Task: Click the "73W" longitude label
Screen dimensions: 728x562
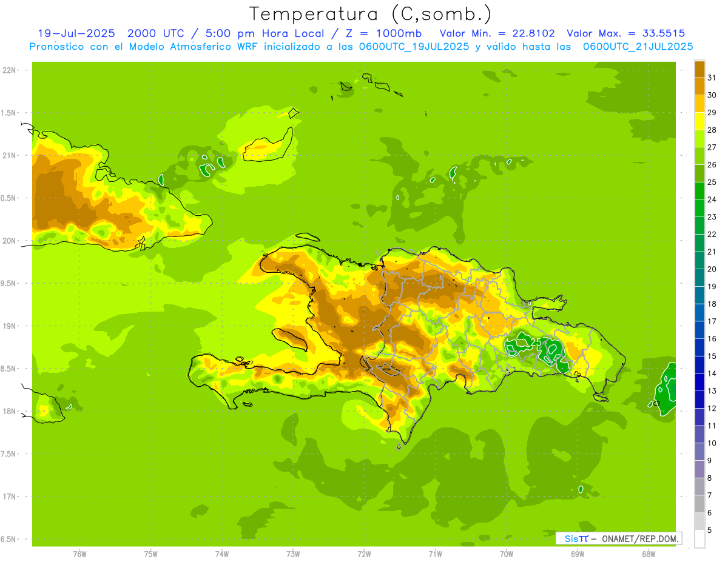Action: (293, 554)
